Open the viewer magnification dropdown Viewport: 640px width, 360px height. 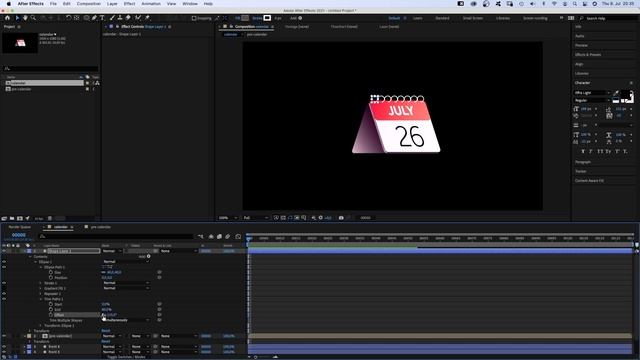(228, 218)
